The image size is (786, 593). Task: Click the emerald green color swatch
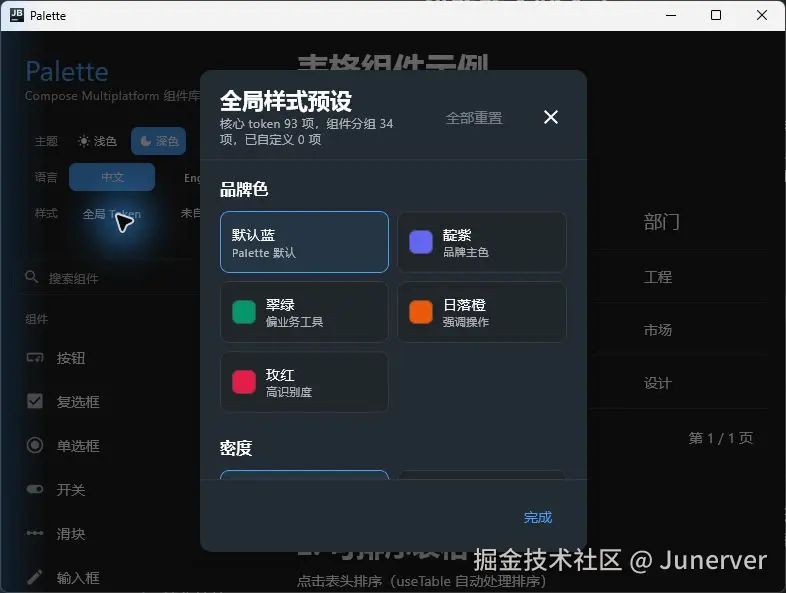[244, 312]
